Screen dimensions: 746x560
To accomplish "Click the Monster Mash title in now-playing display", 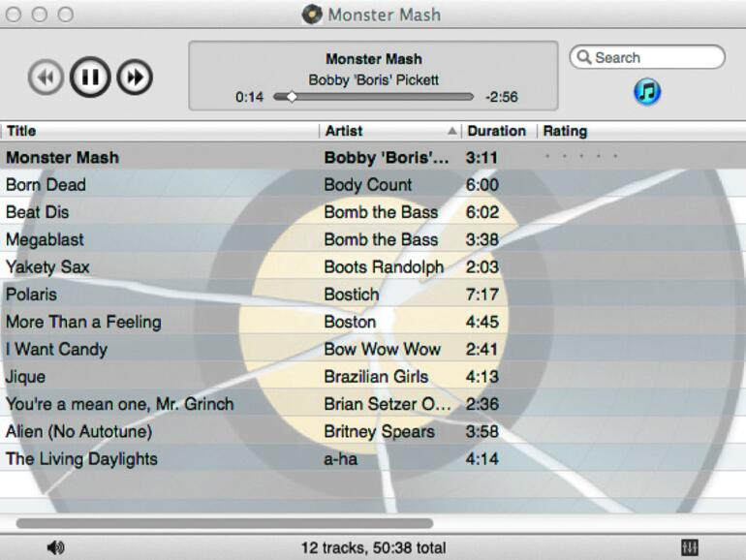I will pyautogui.click(x=373, y=58).
